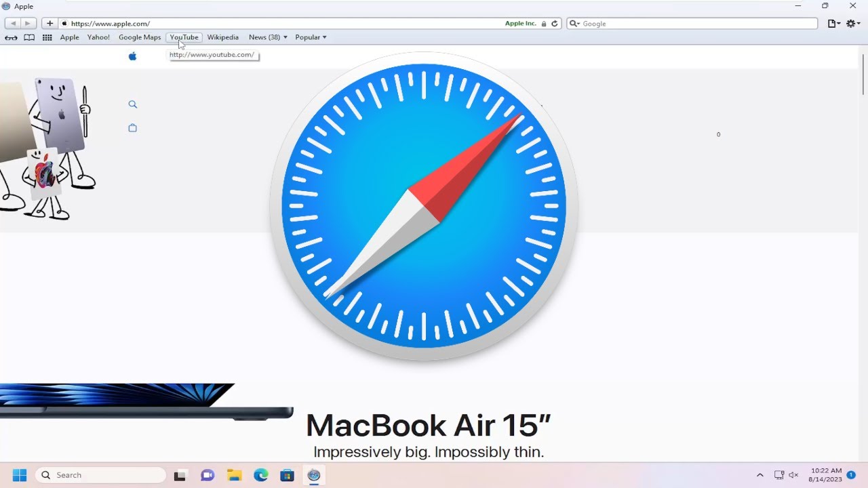Click the webpage search magnifier icon
The height and width of the screenshot is (488, 868).
(x=132, y=104)
